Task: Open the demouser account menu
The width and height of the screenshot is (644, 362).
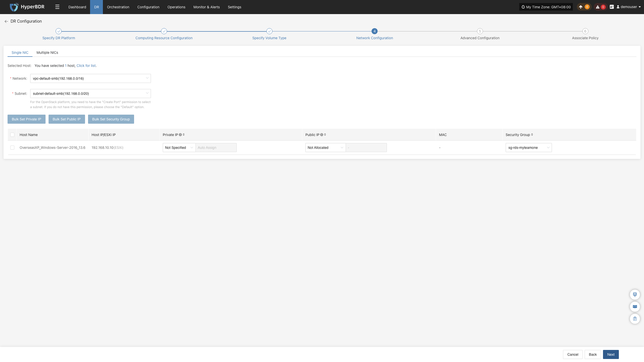Action: coord(628,7)
